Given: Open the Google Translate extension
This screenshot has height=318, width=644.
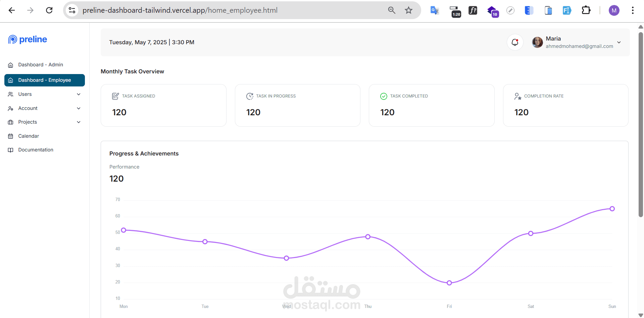Looking at the screenshot, I should [x=435, y=10].
